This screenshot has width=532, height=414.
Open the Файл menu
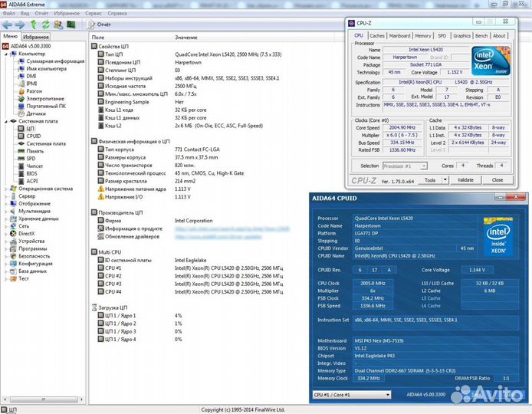(x=9, y=13)
